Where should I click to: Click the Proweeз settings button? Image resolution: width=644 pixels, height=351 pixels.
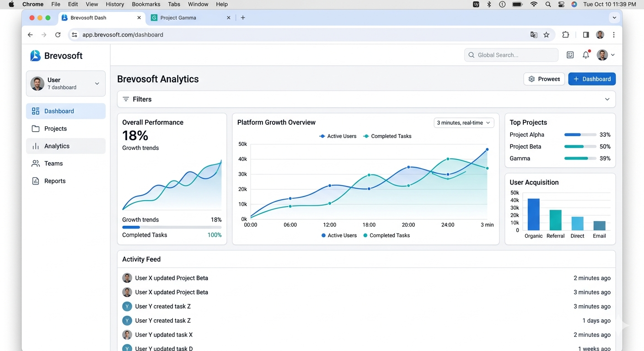[x=544, y=79]
